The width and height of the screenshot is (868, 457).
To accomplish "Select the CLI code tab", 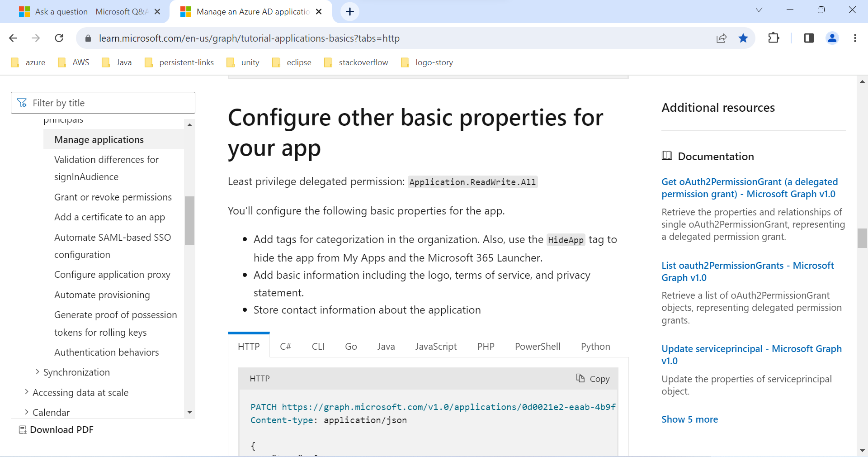I will pyautogui.click(x=318, y=347).
